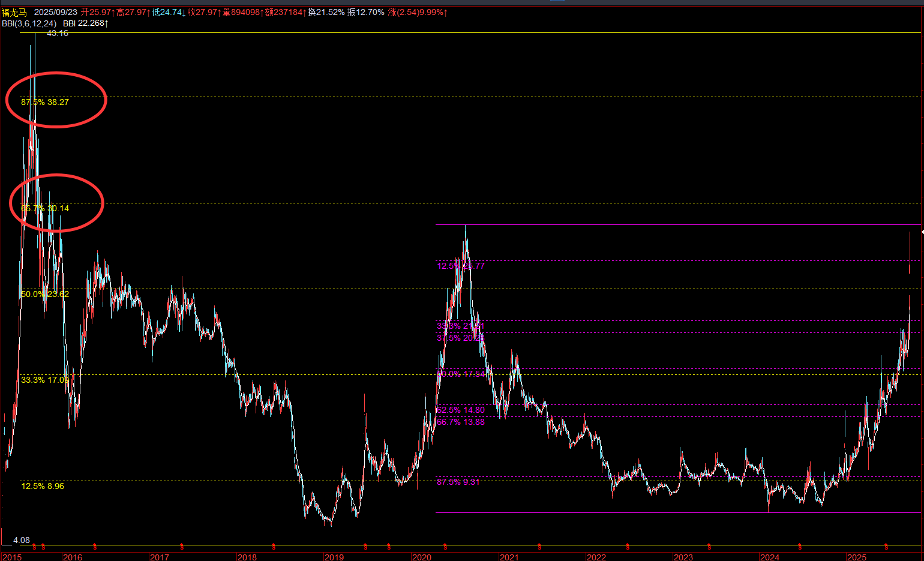This screenshot has height=561, width=924.
Task: Select the red S marker in 2022
Action: point(628,547)
